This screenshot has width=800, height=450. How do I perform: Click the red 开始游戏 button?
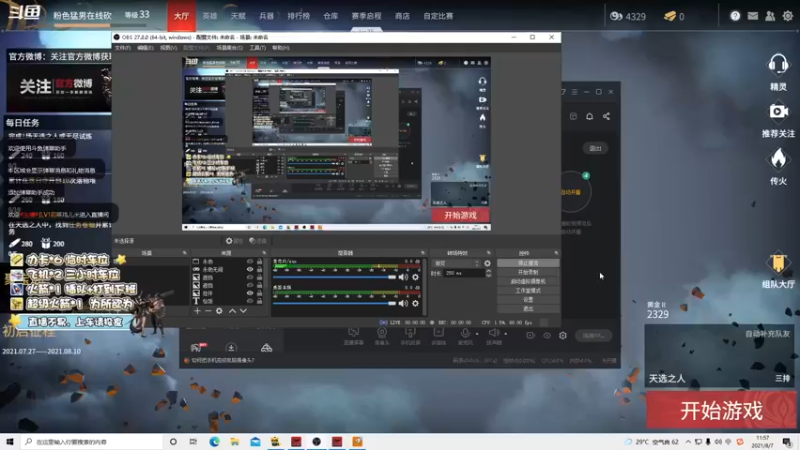point(721,410)
